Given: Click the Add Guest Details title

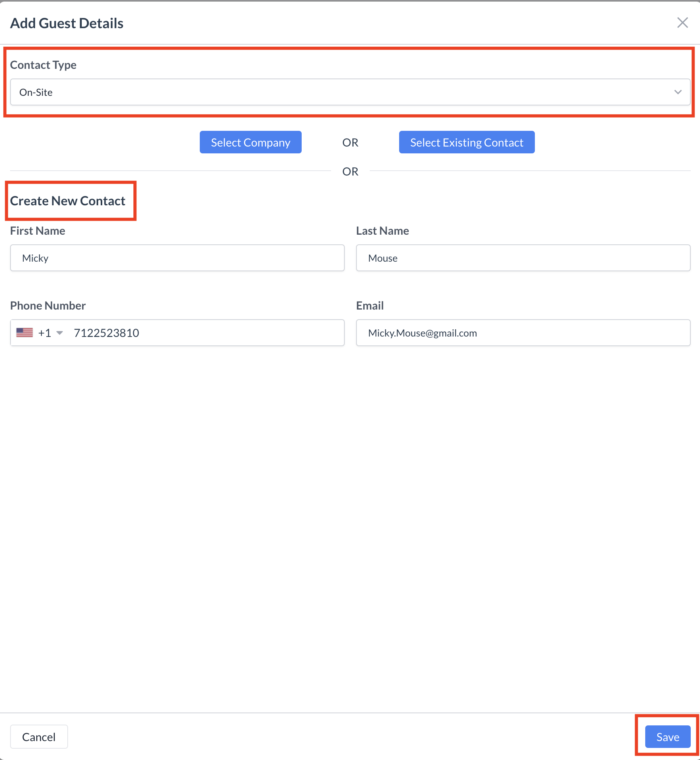Looking at the screenshot, I should point(67,23).
